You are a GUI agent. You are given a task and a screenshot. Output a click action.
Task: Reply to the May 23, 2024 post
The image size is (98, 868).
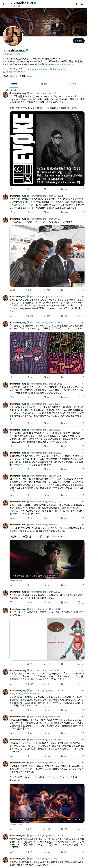click(x=11, y=212)
